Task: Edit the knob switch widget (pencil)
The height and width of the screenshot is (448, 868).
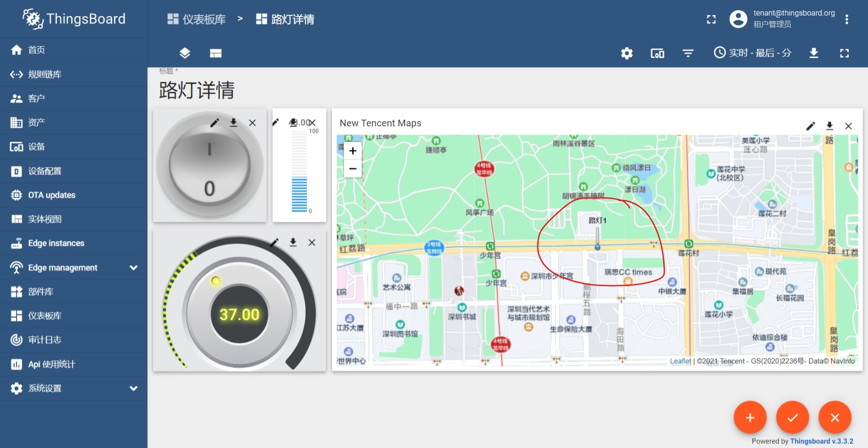Action: pos(215,123)
